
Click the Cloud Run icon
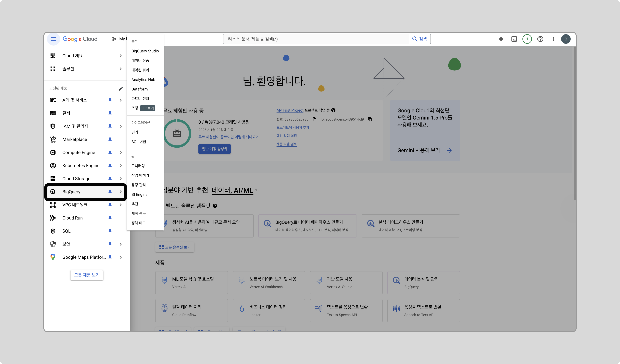[53, 218]
